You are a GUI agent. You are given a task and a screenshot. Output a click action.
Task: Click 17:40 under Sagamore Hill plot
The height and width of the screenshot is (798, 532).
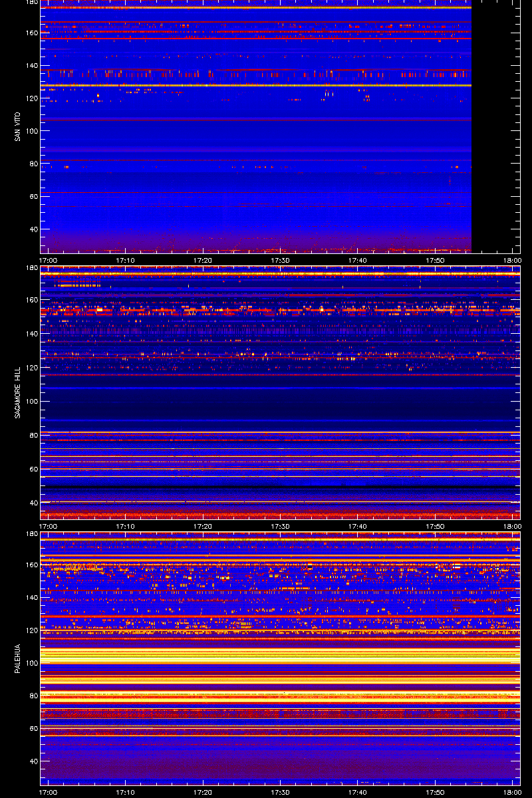358,527
